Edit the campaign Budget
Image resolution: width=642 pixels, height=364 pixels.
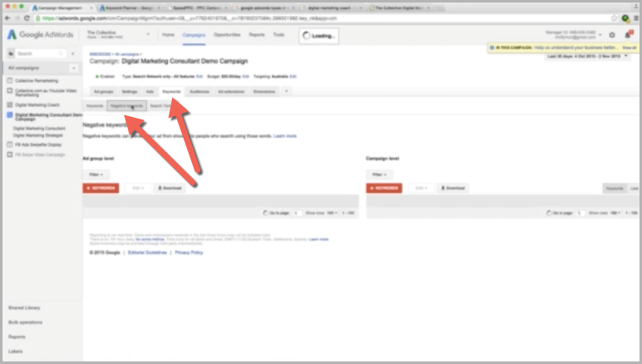pos(245,77)
